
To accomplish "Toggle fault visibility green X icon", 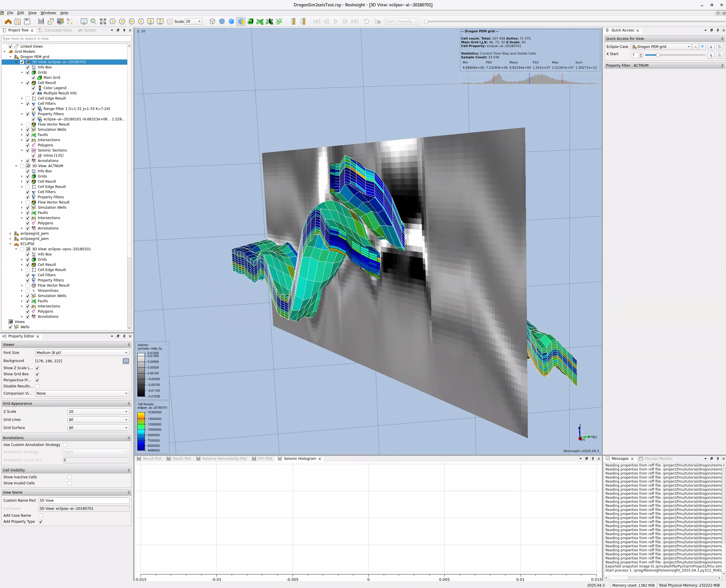I will coord(260,21).
